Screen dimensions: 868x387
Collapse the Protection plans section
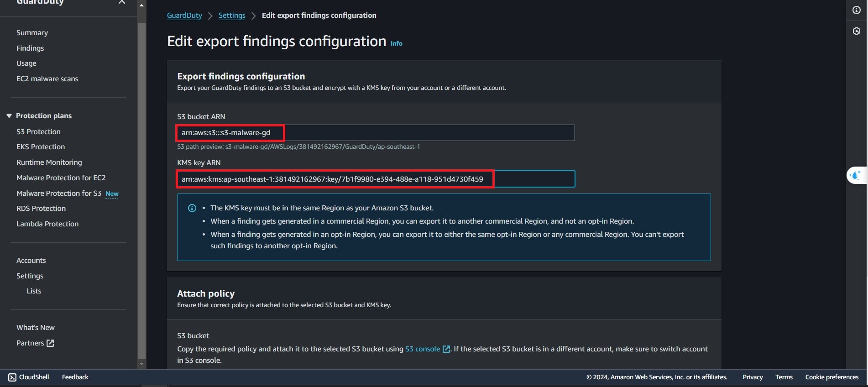click(9, 116)
